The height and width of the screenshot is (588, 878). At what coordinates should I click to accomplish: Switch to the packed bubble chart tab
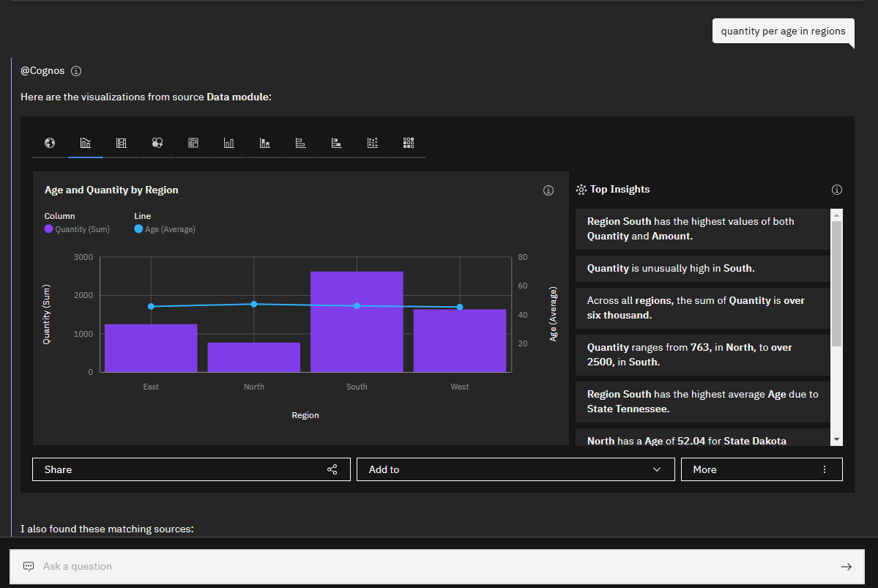[x=157, y=143]
